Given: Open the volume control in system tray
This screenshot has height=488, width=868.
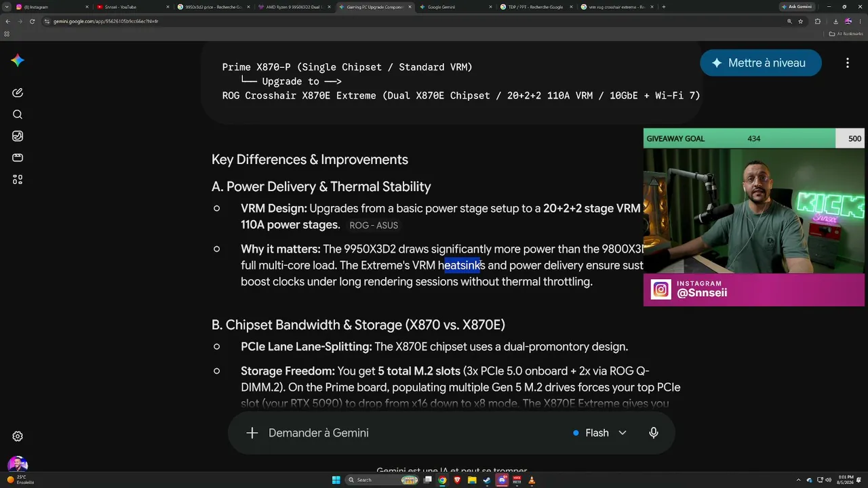Looking at the screenshot, I should pyautogui.click(x=828, y=480).
